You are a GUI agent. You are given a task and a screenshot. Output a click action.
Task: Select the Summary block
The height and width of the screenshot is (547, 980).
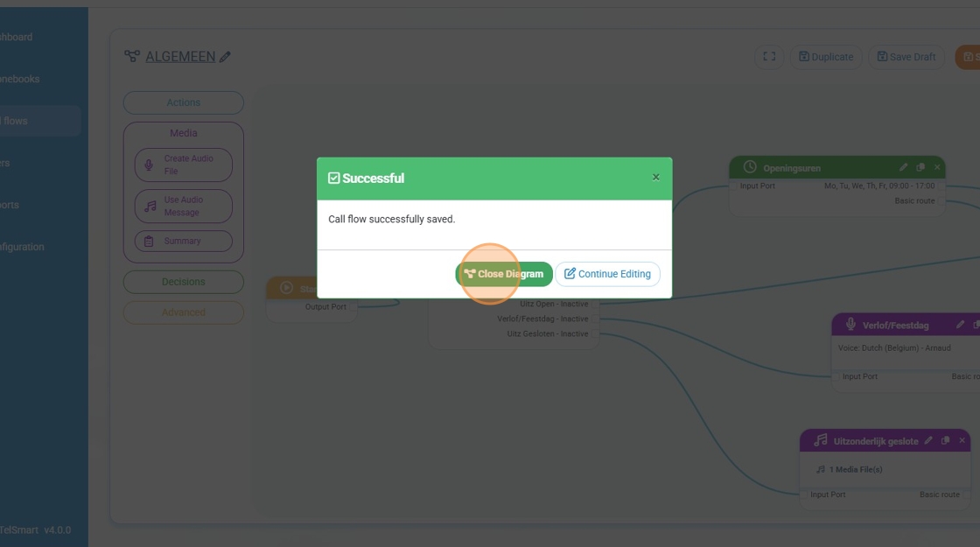183,241
